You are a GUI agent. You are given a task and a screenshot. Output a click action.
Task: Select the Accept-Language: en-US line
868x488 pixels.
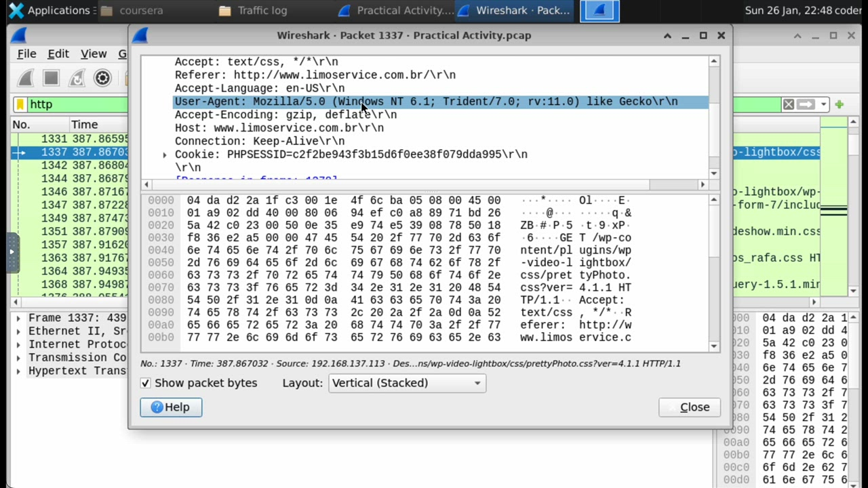pyautogui.click(x=260, y=88)
